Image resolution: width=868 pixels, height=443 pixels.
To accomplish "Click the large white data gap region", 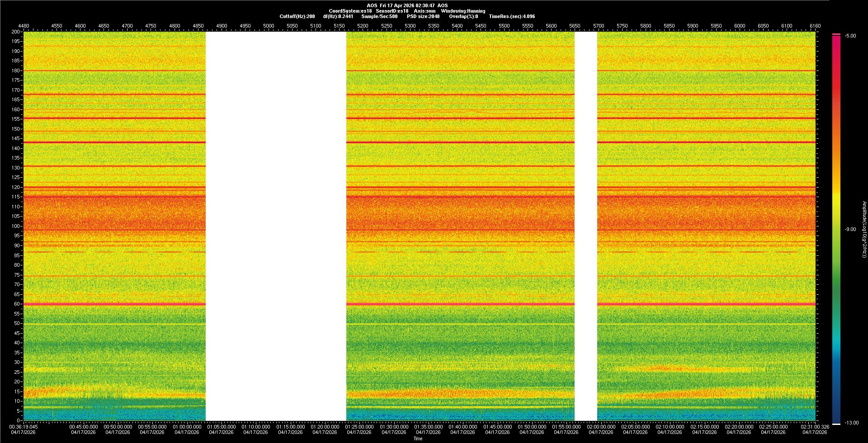I will 276,226.
